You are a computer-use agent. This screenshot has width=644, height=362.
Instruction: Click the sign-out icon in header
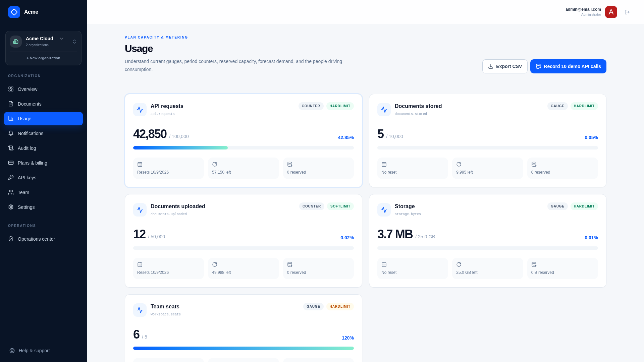pos(627,12)
